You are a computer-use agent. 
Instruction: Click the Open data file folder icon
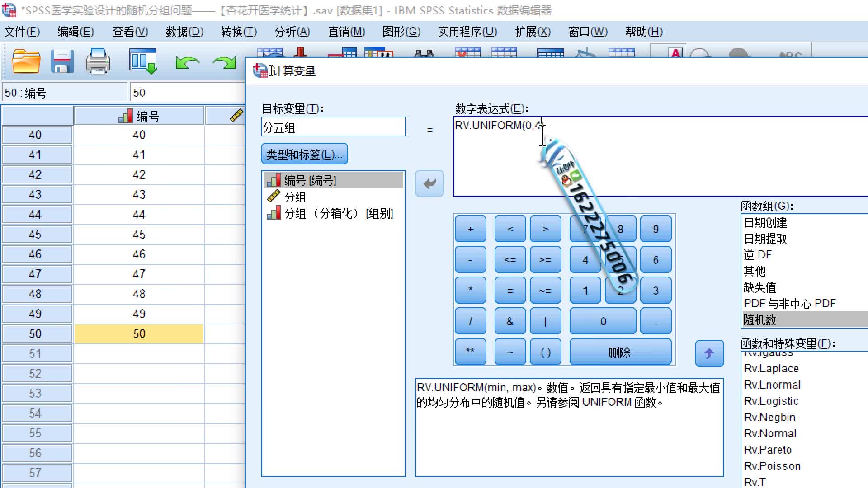[x=26, y=61]
